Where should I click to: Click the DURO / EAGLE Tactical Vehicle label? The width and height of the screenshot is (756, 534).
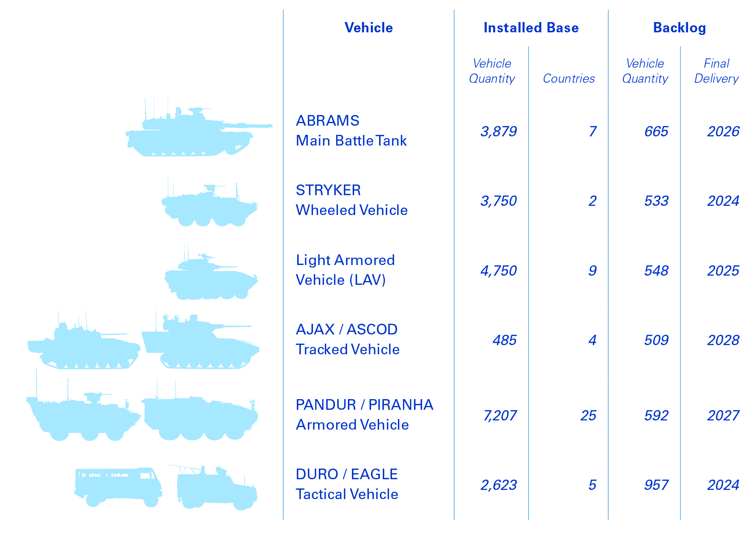347,484
